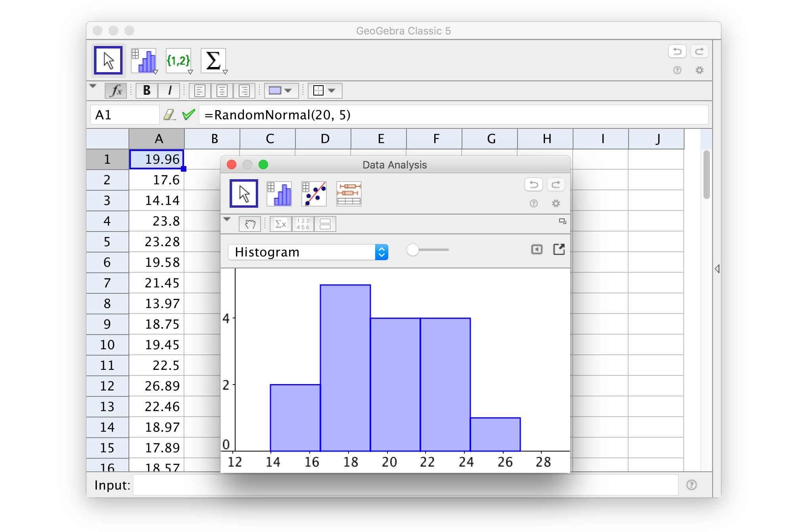Toggle the hand rounding button in Data Analysis

(x=250, y=224)
